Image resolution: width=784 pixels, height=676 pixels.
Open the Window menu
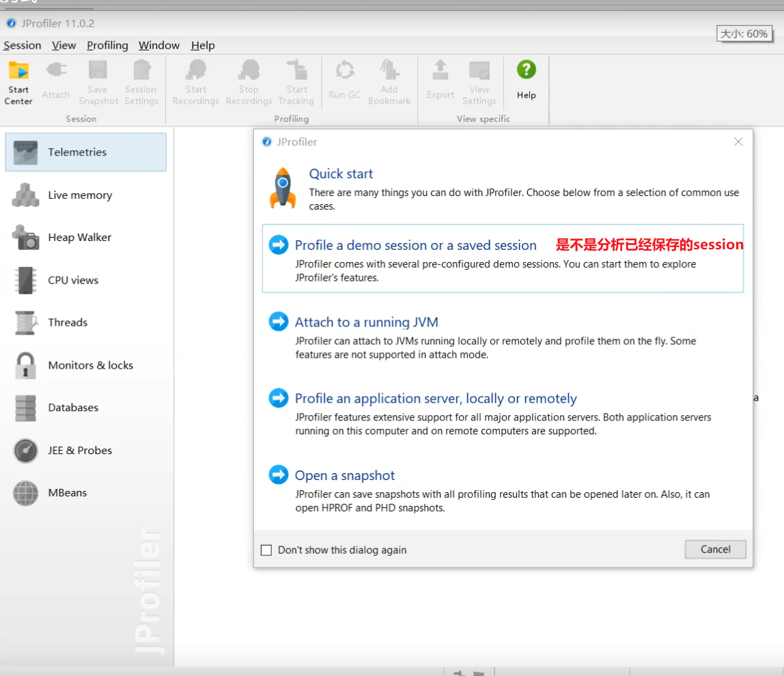pos(159,46)
